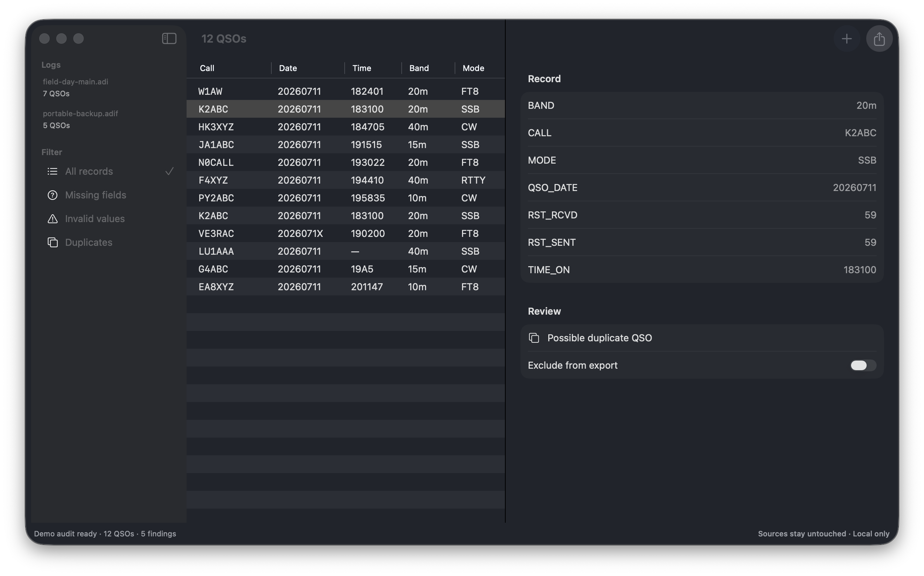Screen dimensions: 924x576
Task: Select the LU1AAA row
Action: pos(345,251)
